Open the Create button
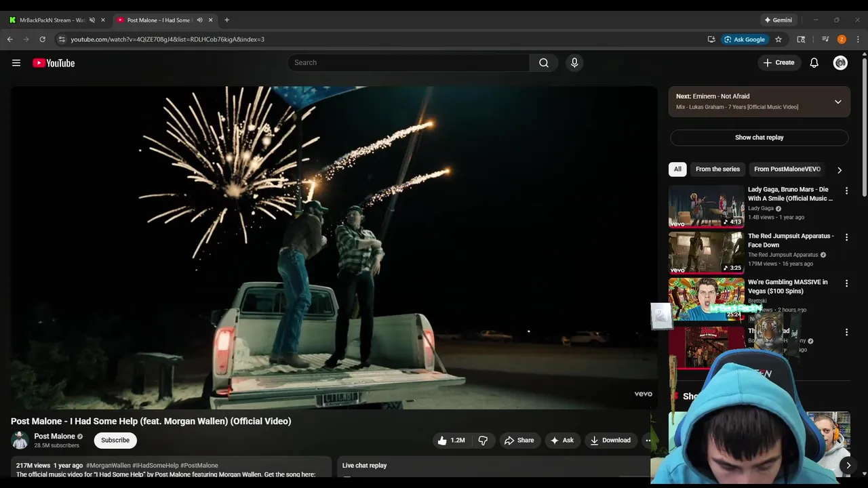868x488 pixels. pyautogui.click(x=778, y=62)
